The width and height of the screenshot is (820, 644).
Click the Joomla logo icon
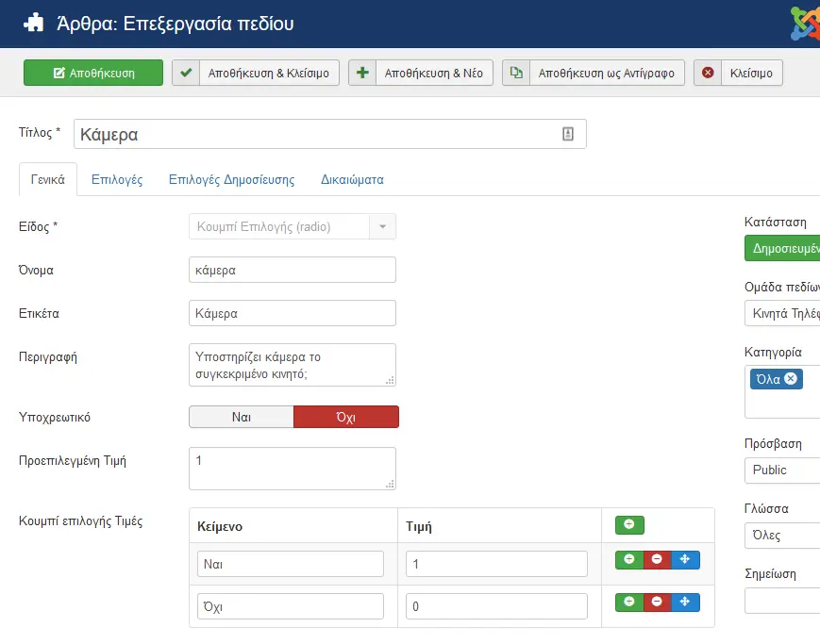click(805, 24)
